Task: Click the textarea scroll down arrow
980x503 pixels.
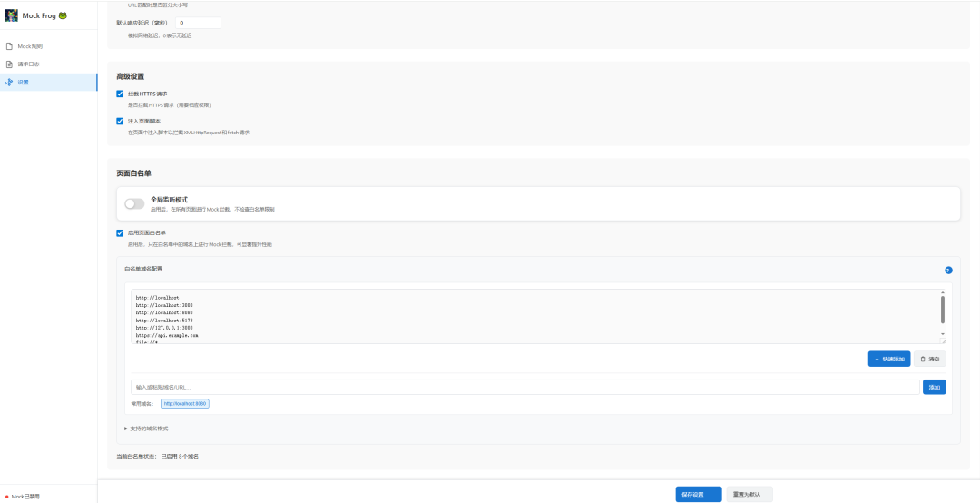Action: [x=943, y=335]
